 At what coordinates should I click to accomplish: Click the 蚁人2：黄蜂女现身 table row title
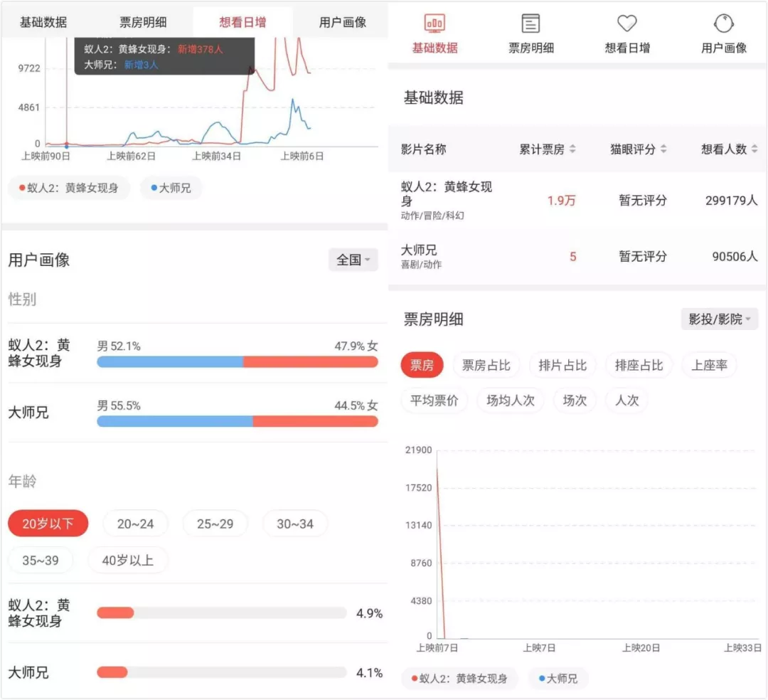446,193
